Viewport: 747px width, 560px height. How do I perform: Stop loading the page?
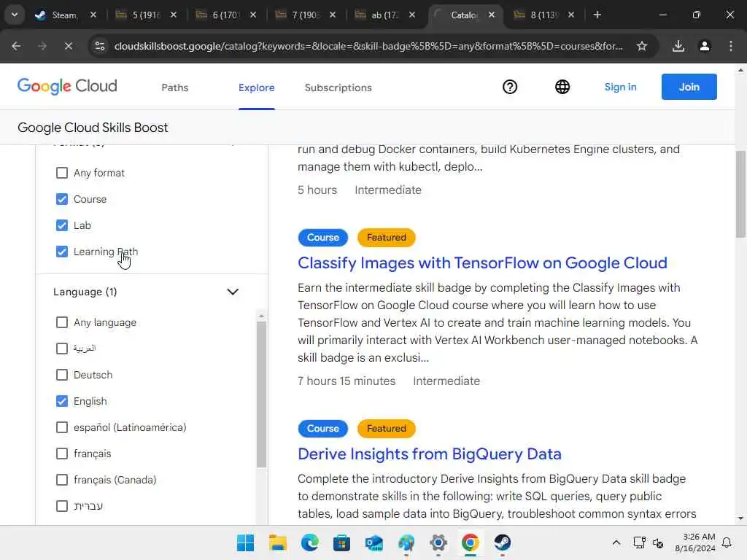click(68, 46)
